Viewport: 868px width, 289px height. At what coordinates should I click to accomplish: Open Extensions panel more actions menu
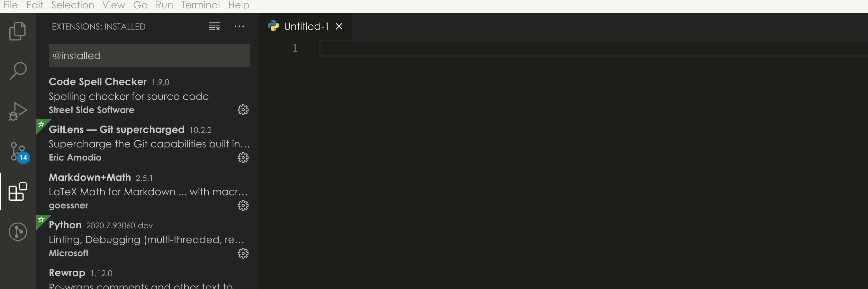[239, 26]
